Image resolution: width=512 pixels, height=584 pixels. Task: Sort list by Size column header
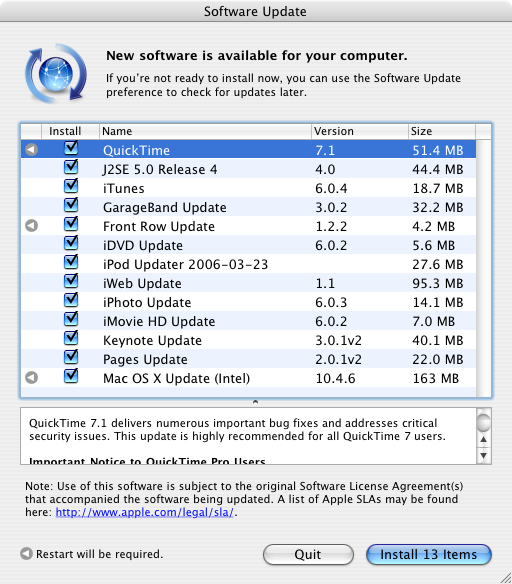pyautogui.click(x=442, y=131)
